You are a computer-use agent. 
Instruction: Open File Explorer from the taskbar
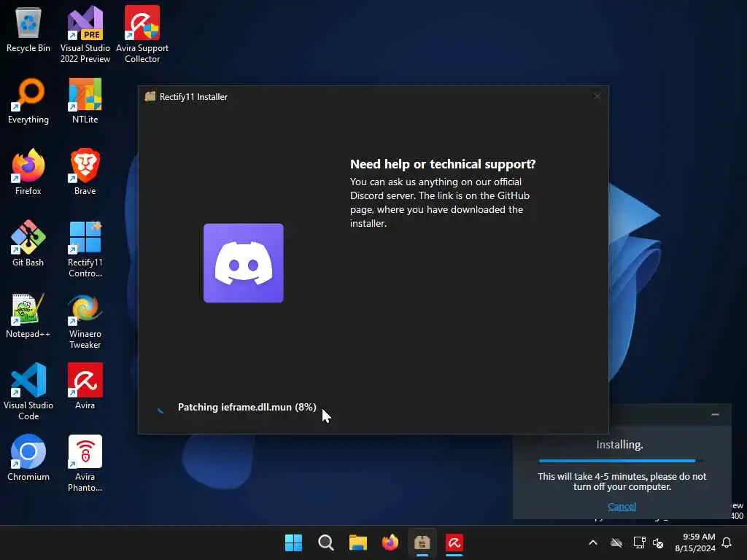357,542
